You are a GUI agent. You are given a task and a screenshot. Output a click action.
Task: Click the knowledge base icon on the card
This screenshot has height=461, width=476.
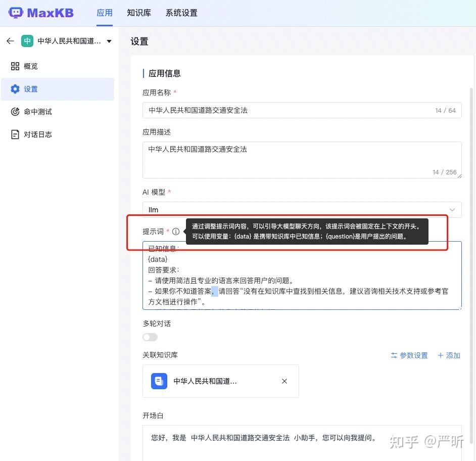159,381
